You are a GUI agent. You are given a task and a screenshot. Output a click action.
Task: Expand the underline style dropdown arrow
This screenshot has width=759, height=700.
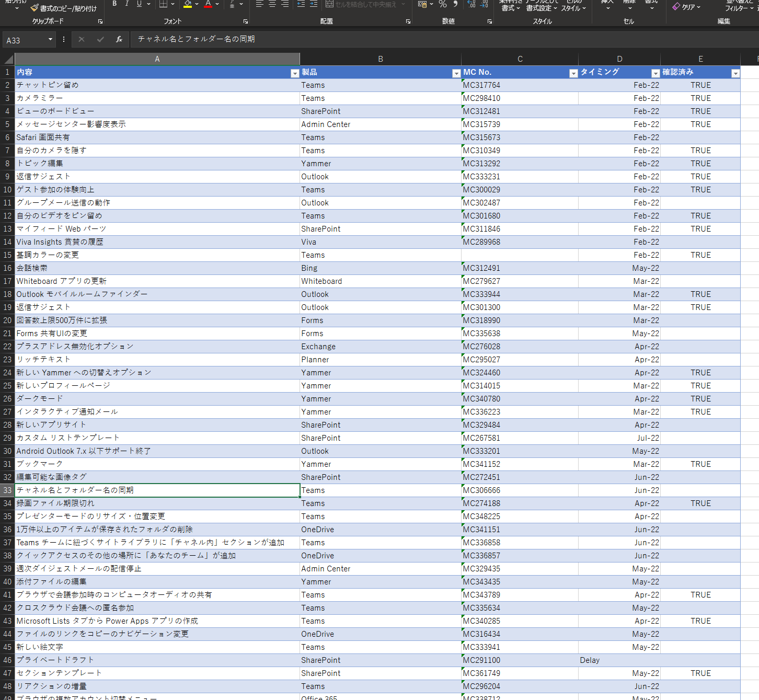point(148,4)
